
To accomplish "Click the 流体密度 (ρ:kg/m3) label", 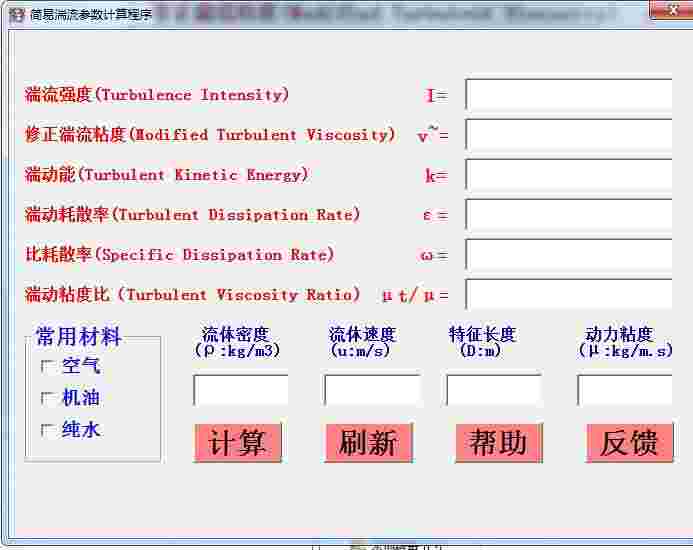I will point(237,342).
